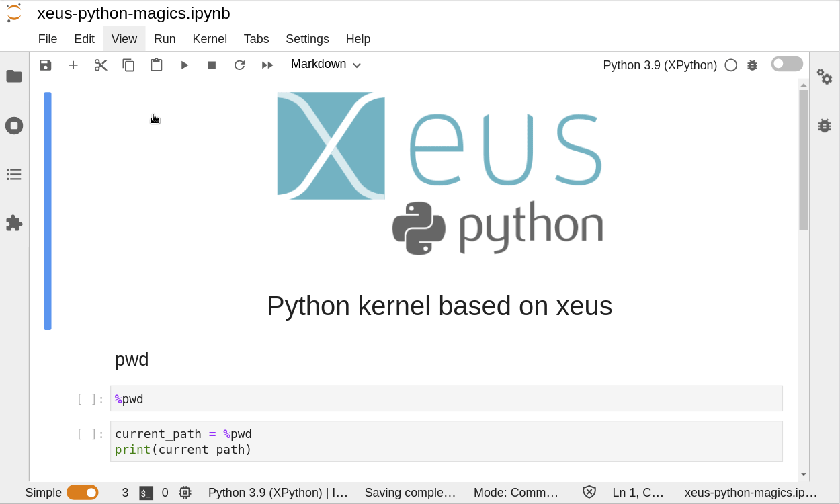The width and height of the screenshot is (840, 504).
Task: Open the Markdown cell type dropdown
Action: [326, 65]
